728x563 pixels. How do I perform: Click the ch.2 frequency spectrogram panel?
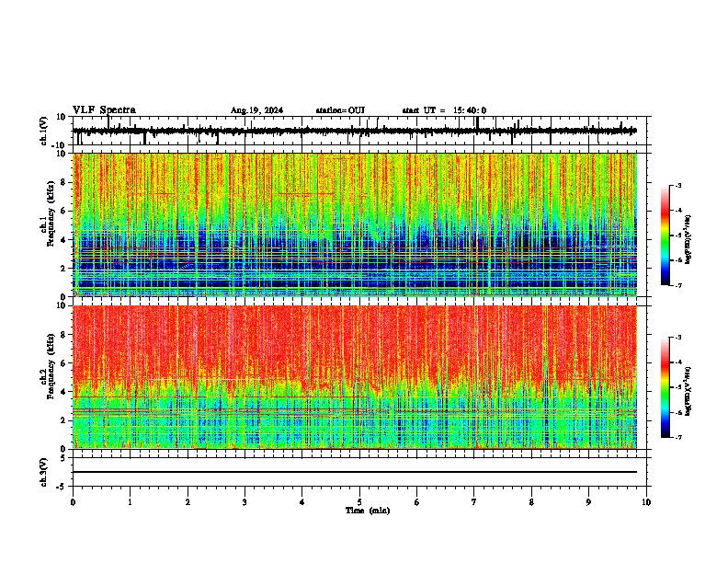click(361, 377)
